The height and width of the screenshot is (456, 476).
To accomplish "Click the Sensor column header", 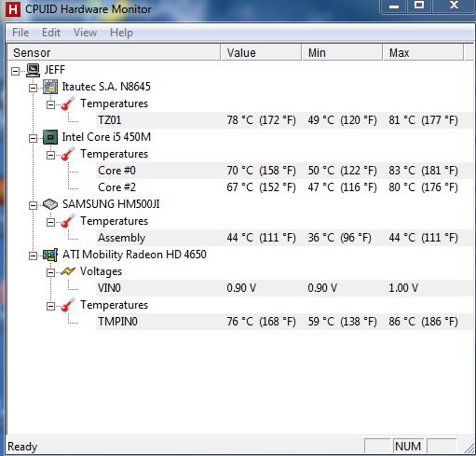I will point(114,52).
